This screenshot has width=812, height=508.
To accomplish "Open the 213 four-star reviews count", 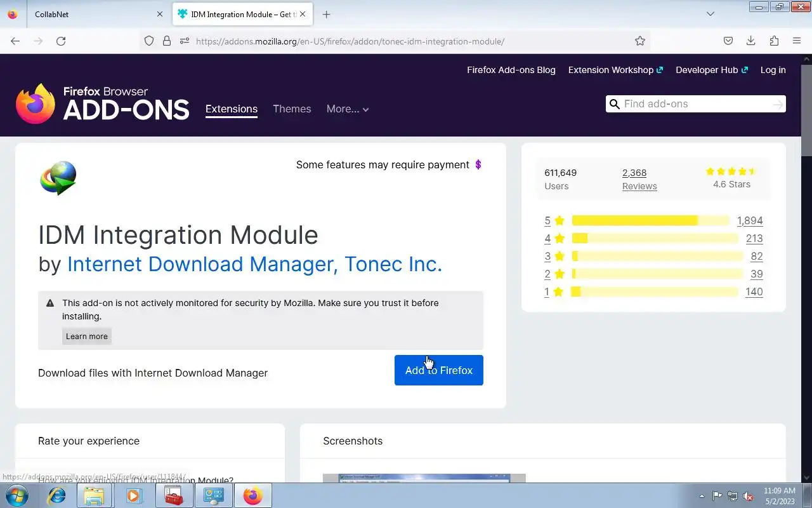I will pyautogui.click(x=754, y=238).
